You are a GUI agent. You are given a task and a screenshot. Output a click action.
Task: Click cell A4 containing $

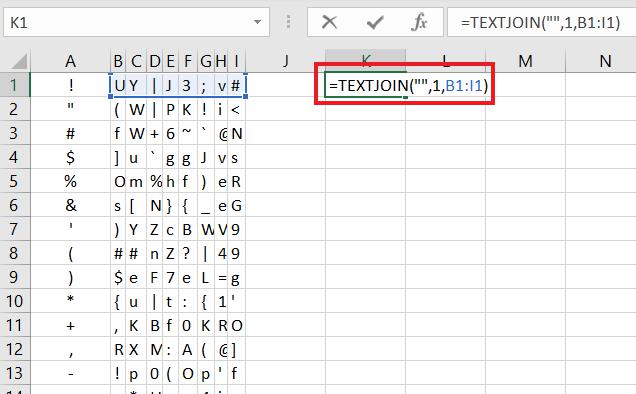tap(70, 157)
